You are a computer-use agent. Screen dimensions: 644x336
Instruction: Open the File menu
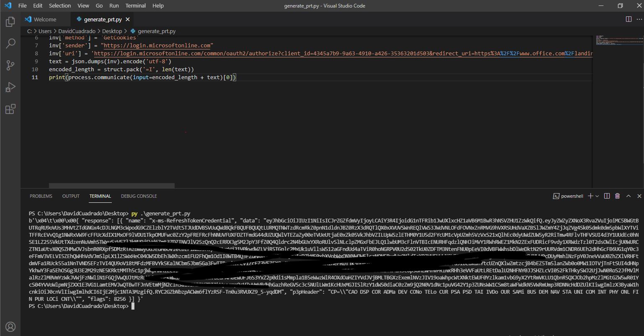click(x=23, y=5)
